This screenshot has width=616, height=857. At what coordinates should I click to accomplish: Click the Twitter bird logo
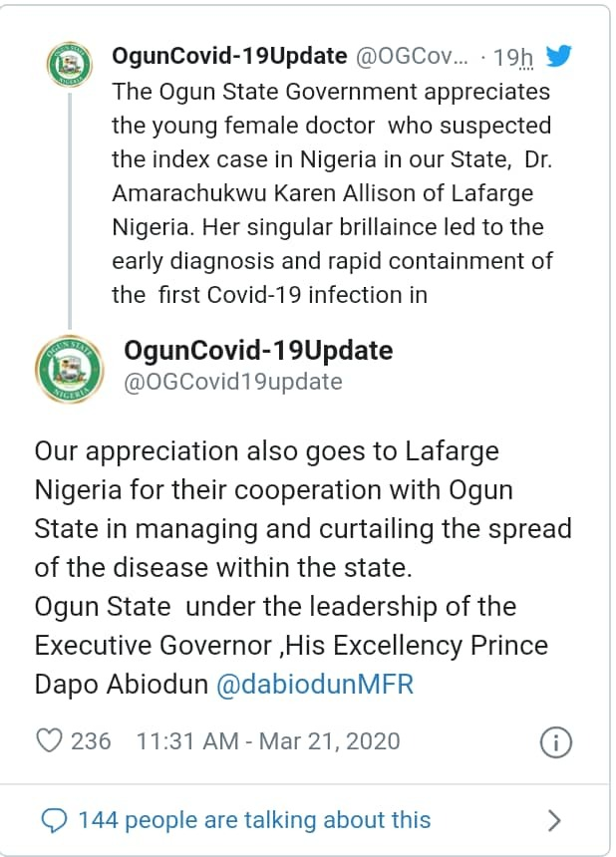pyautogui.click(x=557, y=56)
